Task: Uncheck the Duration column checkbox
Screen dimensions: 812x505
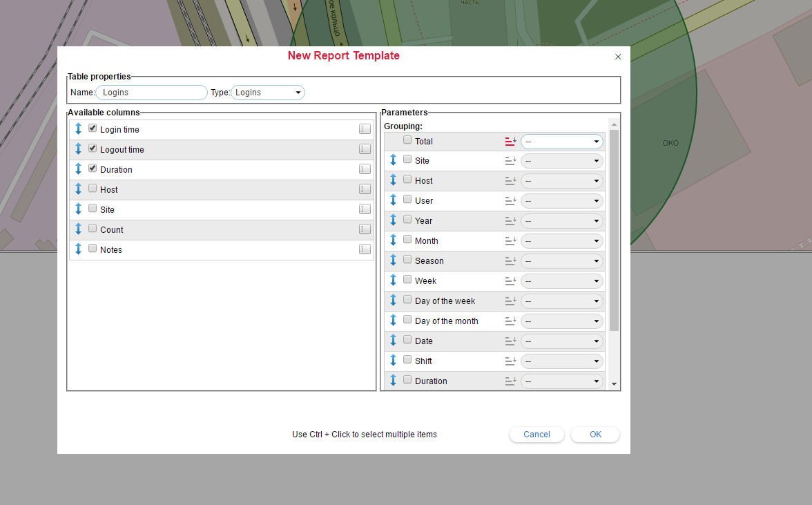Action: [x=93, y=169]
